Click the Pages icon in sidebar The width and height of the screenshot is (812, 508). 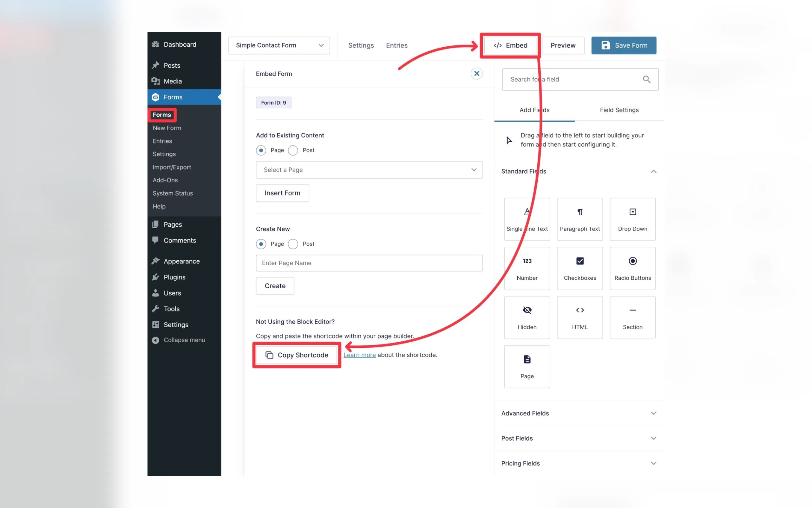155,224
